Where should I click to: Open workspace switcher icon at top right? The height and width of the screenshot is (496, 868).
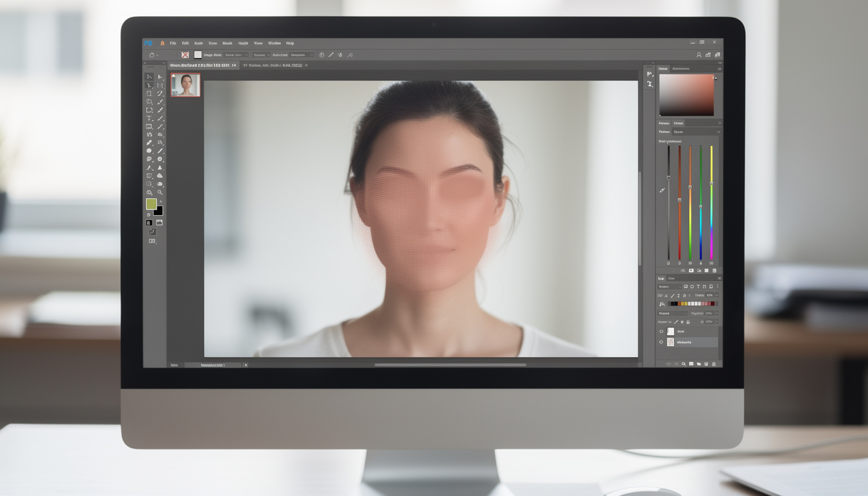pos(717,55)
